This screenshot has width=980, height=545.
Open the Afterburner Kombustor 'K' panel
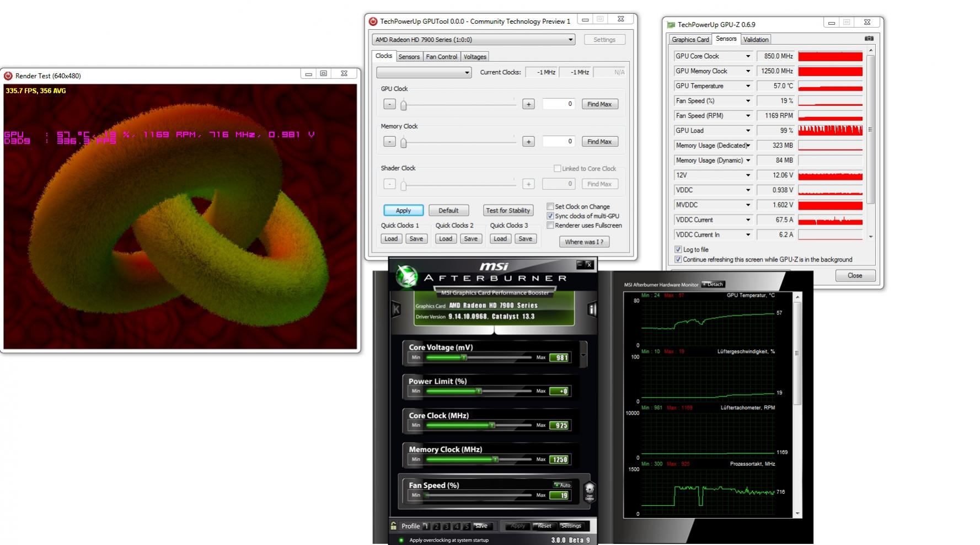[x=396, y=309]
